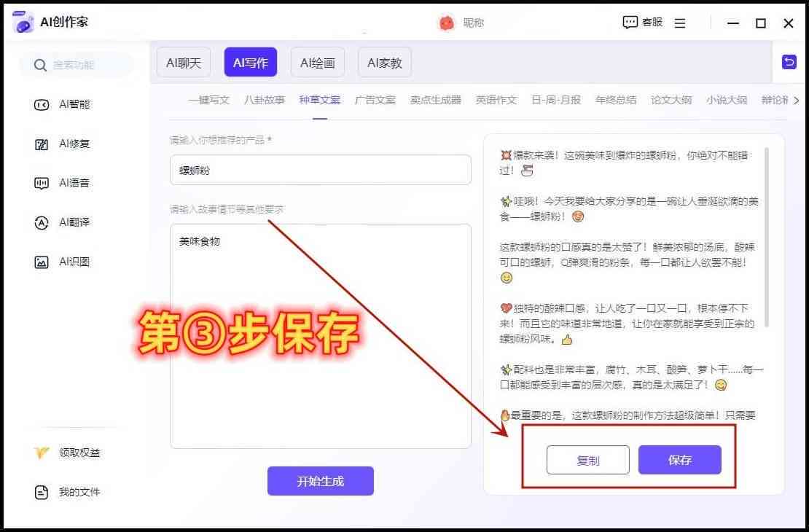Click the AI智能 sidebar icon
This screenshot has height=532, width=809.
(x=42, y=105)
